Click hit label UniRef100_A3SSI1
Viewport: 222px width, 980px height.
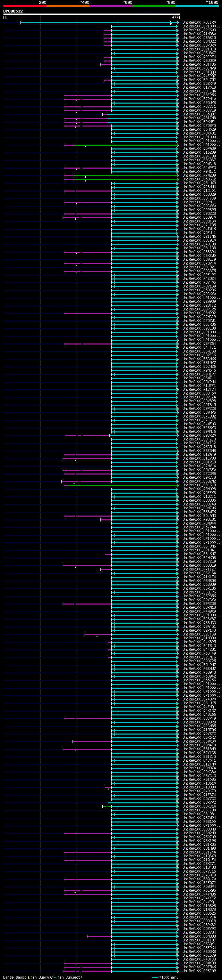pyautogui.click(x=199, y=106)
